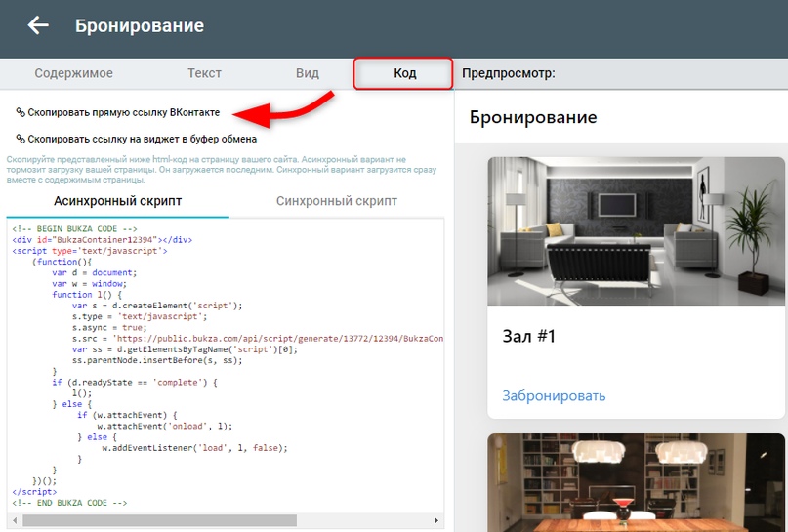Screen dimensions: 788x532
Task: Select the Код tab
Action: (x=404, y=73)
